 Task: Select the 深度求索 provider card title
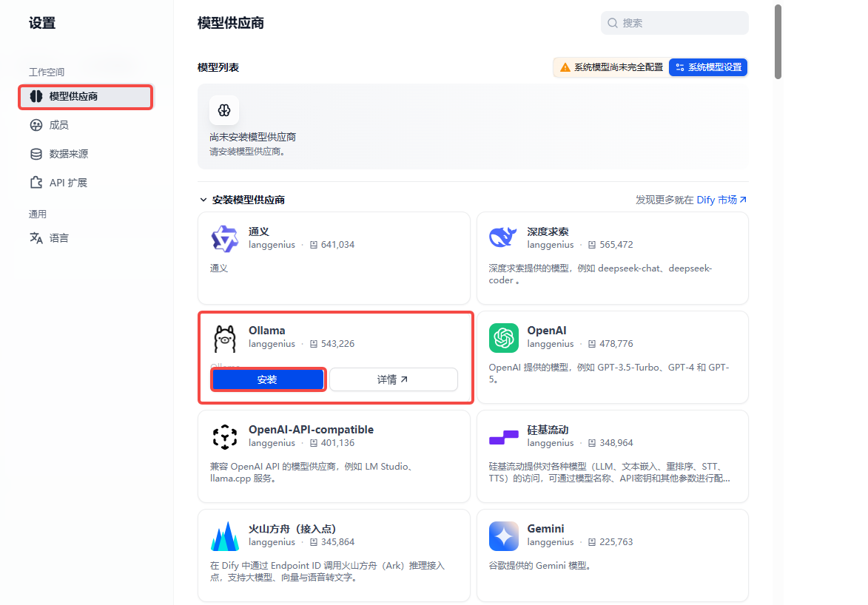548,231
